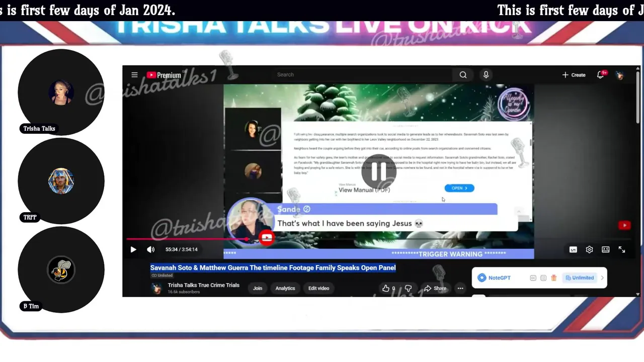644x362 pixels.
Task: Click the video title text
Action: pos(273,267)
